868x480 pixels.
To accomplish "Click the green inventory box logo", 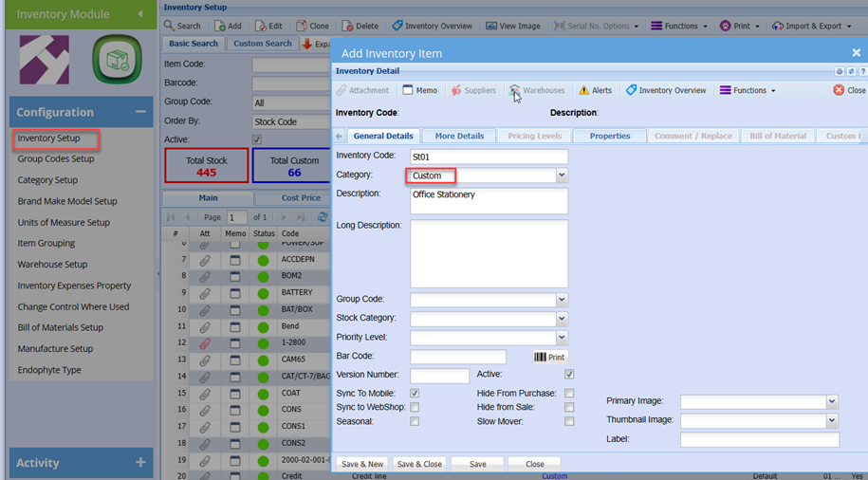I will (x=117, y=60).
